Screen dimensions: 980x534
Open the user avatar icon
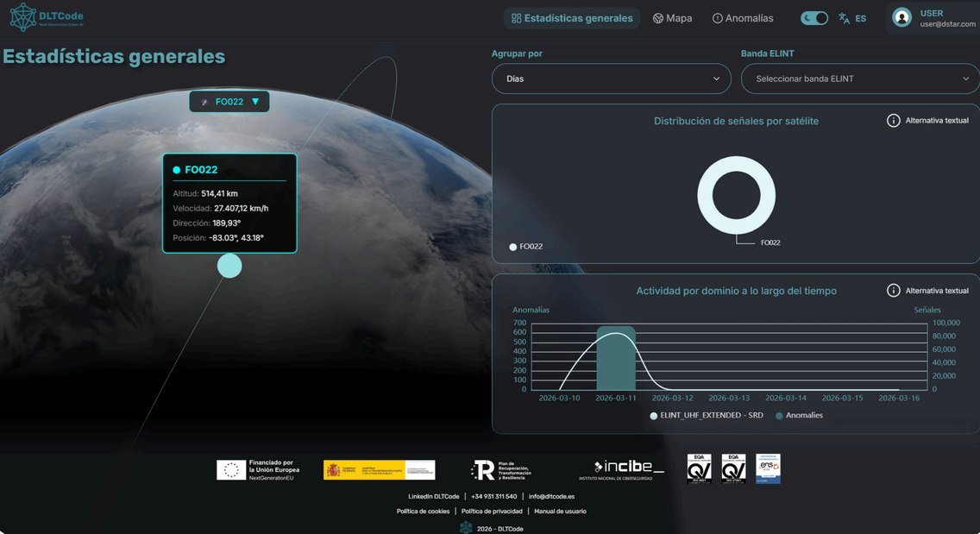click(x=901, y=17)
